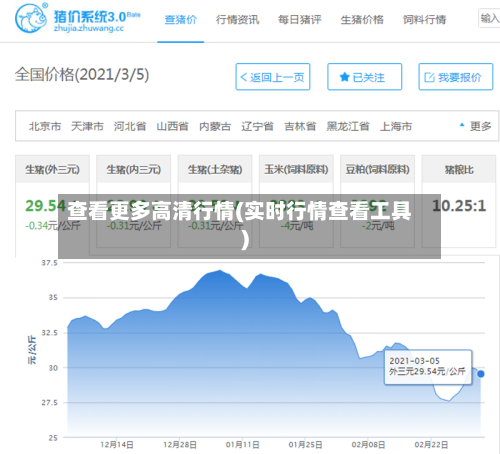500x454 pixels.
Task: Select 上海市 region link
Action: coord(396,126)
